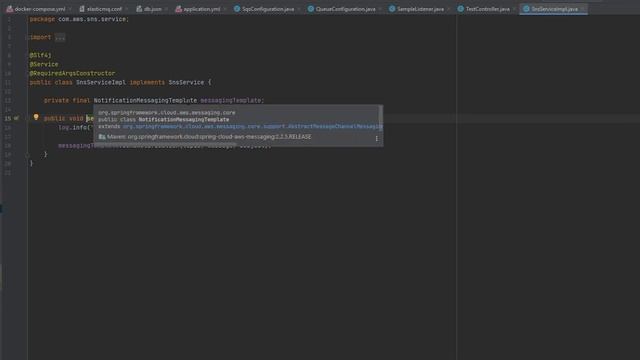Click the class icon on SampleListener.java tab

point(392,9)
